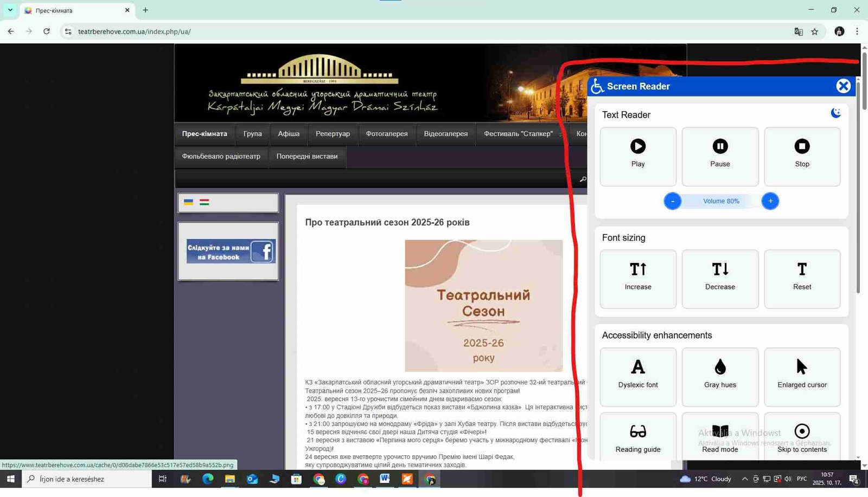The width and height of the screenshot is (868, 497).
Task: Toggle dark mode moon icon
Action: tap(836, 113)
